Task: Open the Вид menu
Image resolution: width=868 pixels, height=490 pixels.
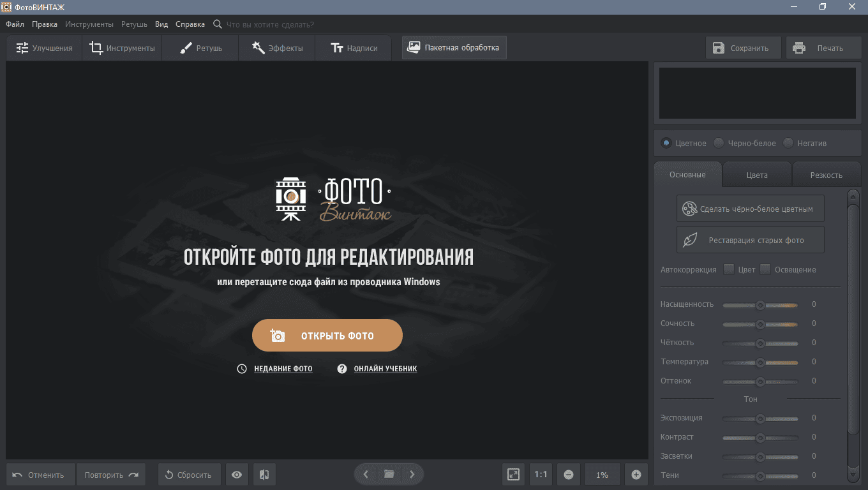Action: click(x=161, y=24)
